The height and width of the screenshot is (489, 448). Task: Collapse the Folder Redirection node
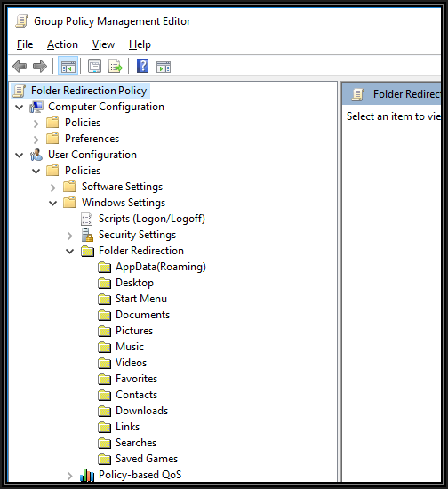(x=70, y=252)
